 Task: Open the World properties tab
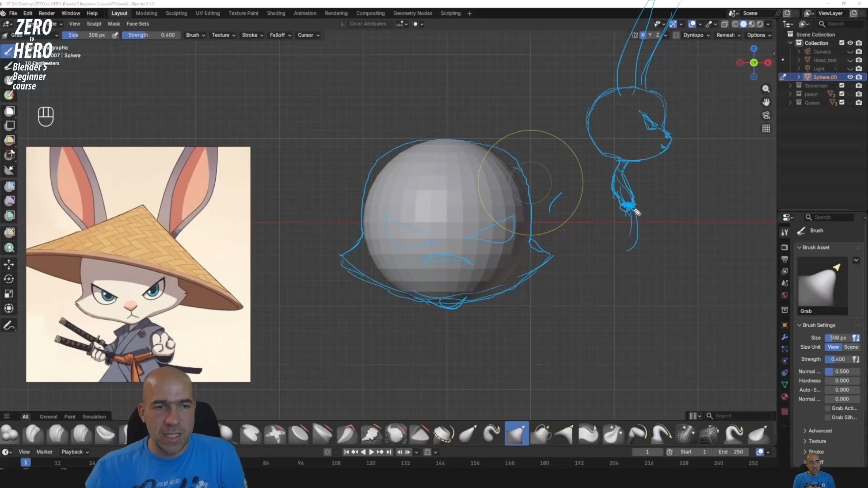tap(785, 295)
